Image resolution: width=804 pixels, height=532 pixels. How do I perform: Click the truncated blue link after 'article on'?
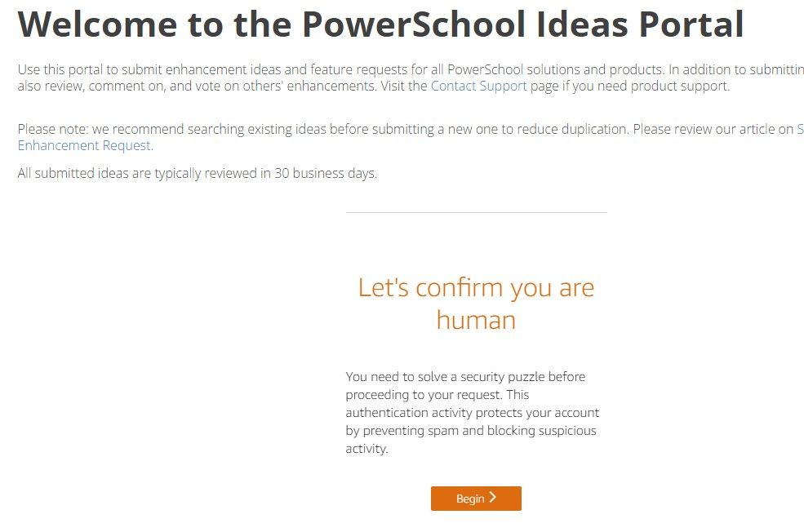[800, 129]
